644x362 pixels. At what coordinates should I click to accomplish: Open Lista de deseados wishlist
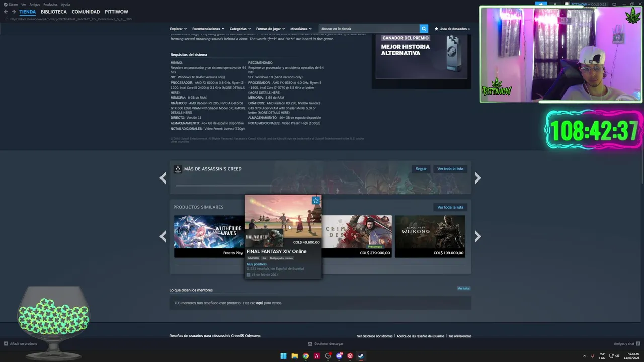coord(452,29)
